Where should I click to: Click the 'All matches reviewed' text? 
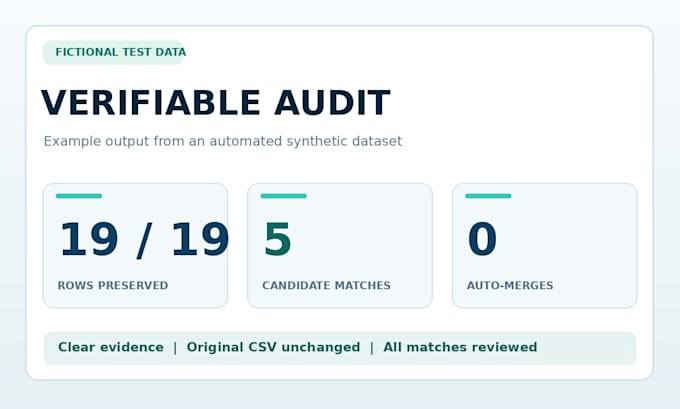tap(460, 347)
